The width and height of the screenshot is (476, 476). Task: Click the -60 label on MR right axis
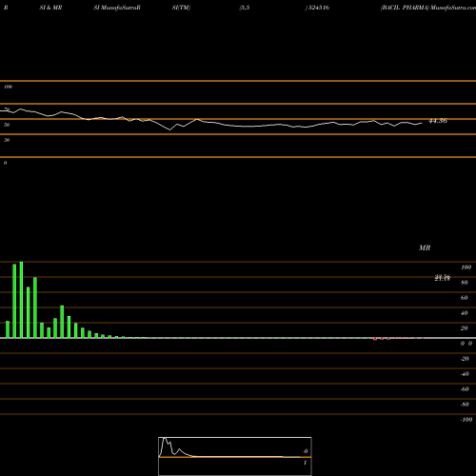click(465, 389)
